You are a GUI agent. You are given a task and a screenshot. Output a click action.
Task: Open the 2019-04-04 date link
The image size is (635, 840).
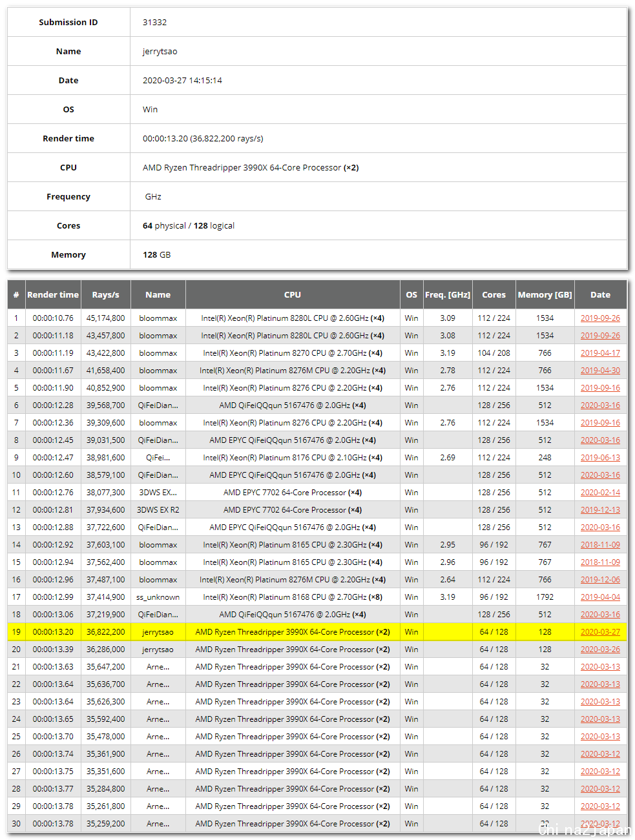pos(599,597)
